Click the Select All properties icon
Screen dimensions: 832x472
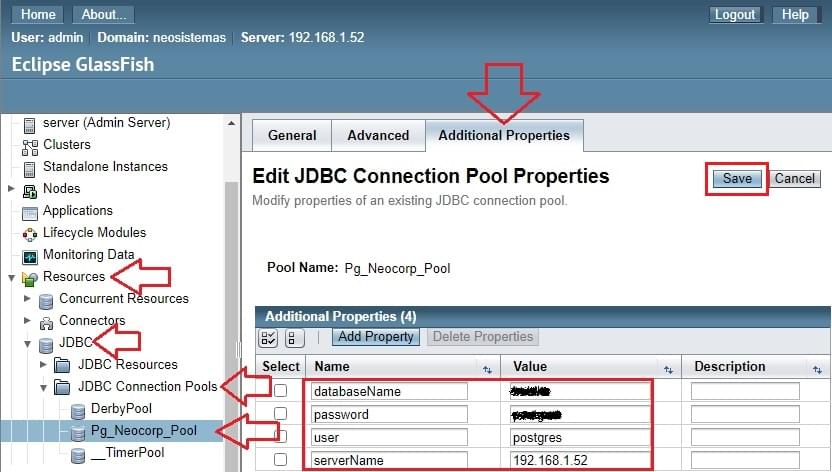pos(268,338)
